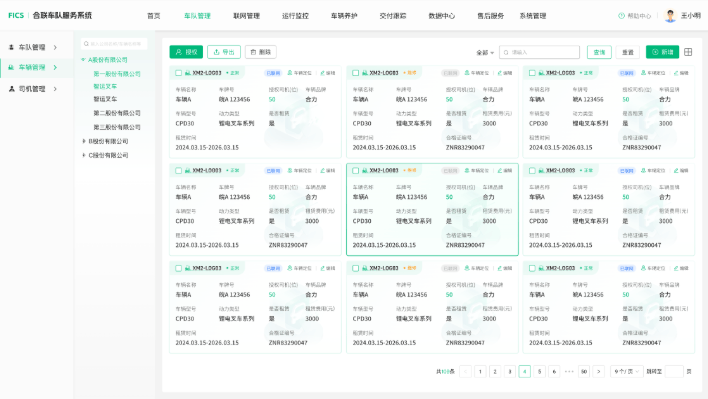
Task: Click 编辑 on the bottom-row right card
Action: tap(681, 268)
